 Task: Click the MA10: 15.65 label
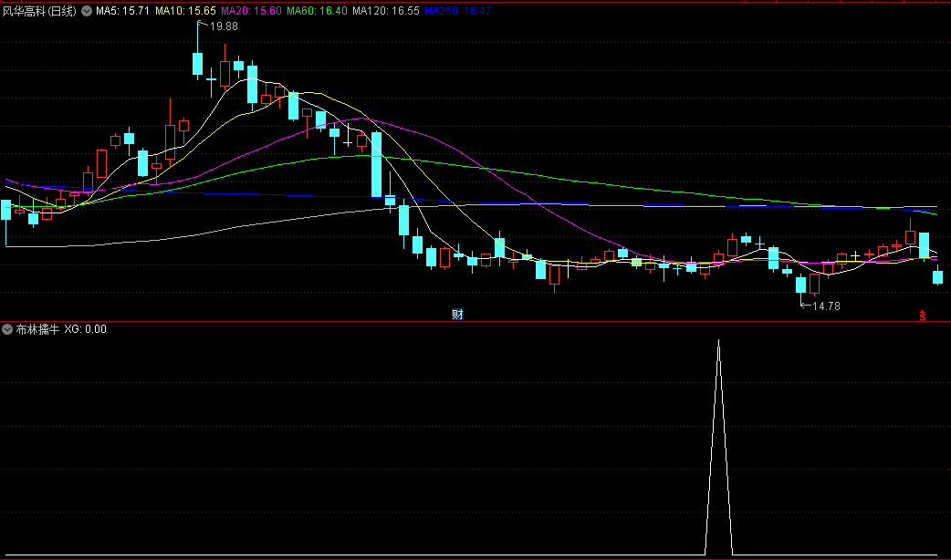coord(185,11)
